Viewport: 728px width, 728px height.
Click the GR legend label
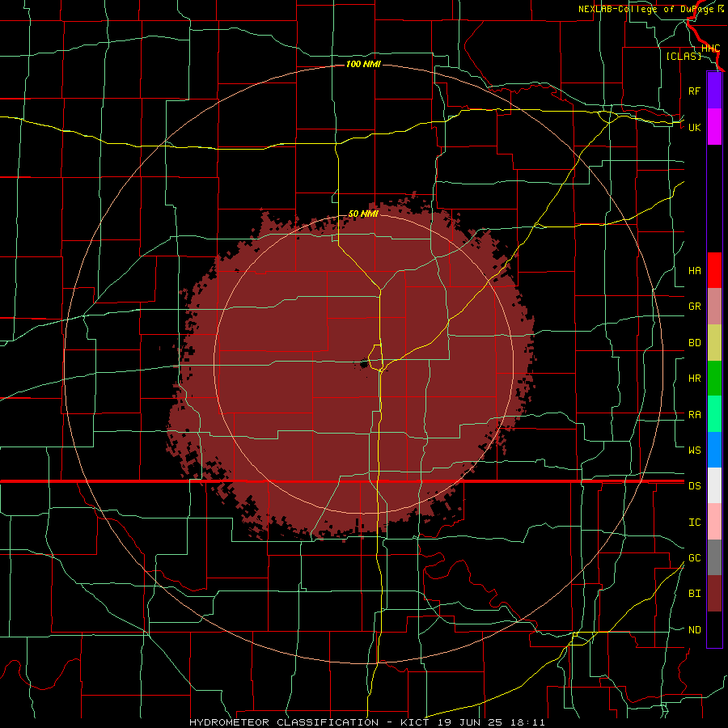694,307
